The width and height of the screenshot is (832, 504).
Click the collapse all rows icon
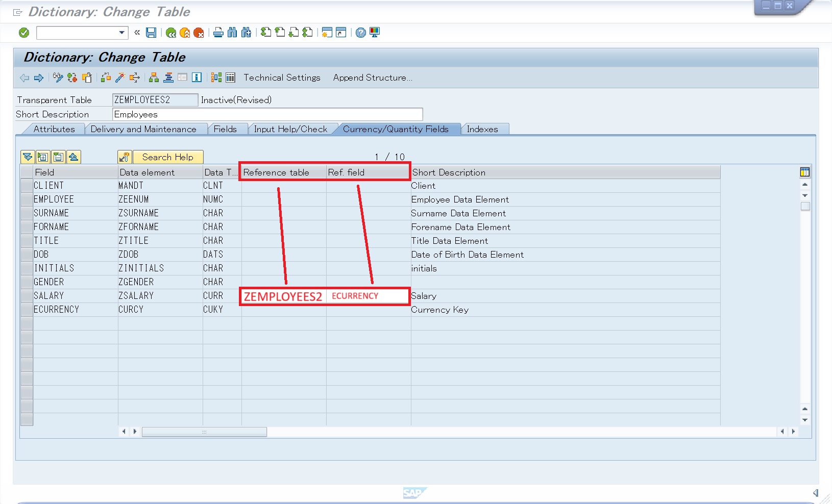[x=58, y=157]
